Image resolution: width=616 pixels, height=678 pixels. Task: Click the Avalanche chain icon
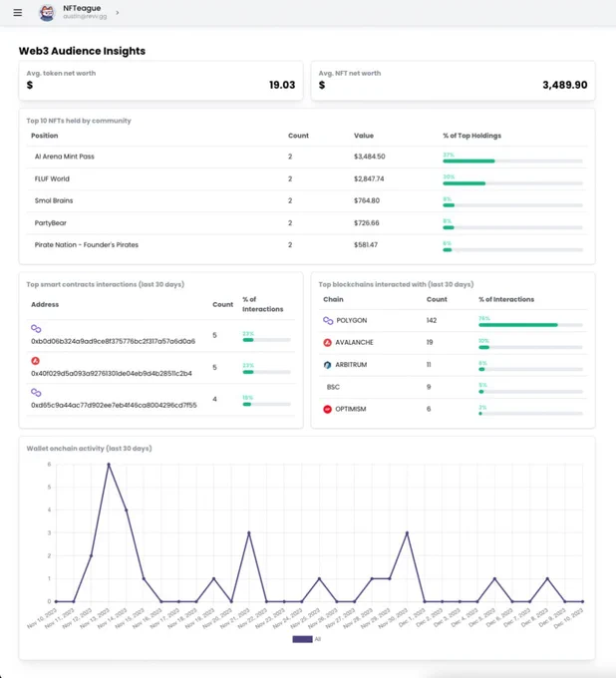(327, 342)
